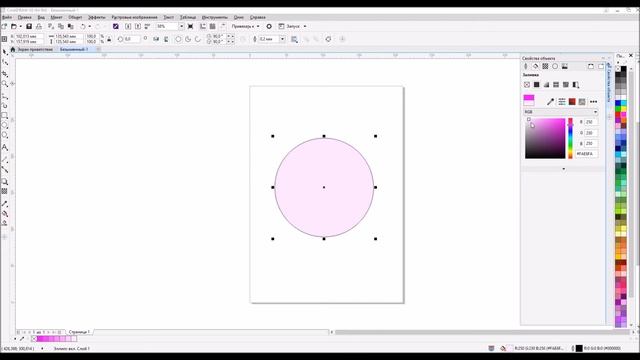Select the Polygon tool
Viewport: 640px width, 360px height.
[x=5, y=135]
